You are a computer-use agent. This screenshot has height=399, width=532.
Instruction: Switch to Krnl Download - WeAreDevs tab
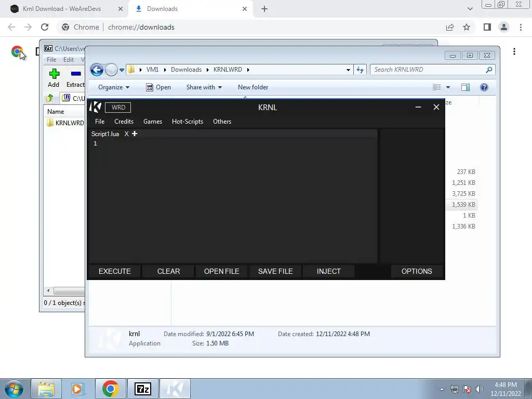tap(62, 9)
